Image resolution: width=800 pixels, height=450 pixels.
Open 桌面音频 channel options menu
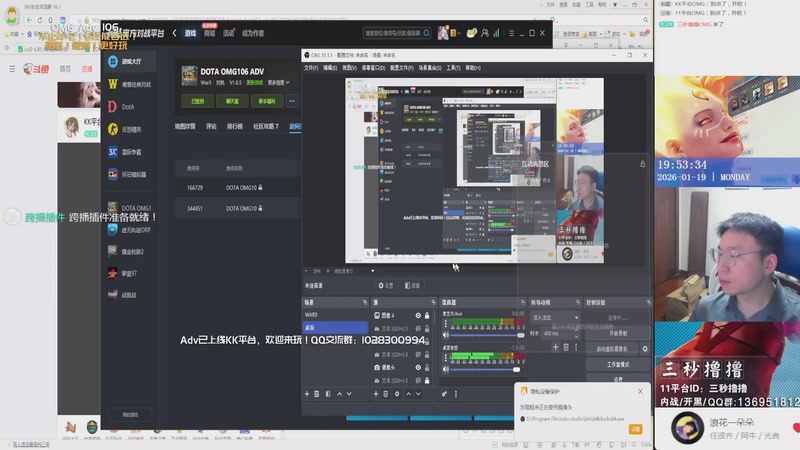coord(445,358)
